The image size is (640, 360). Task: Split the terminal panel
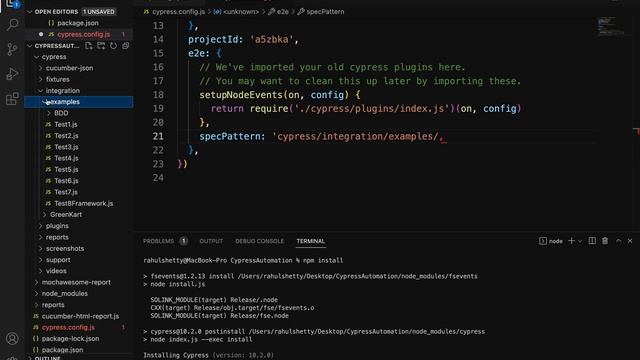pyautogui.click(x=592, y=241)
